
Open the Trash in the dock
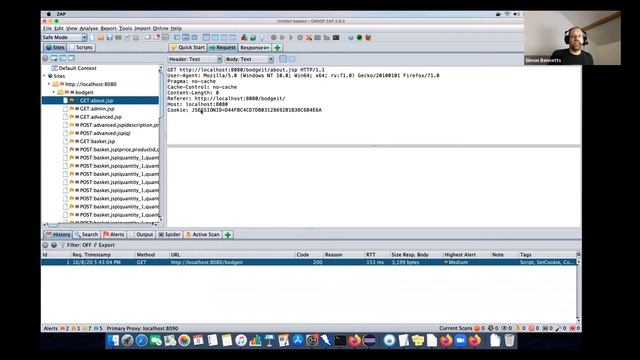(509, 340)
